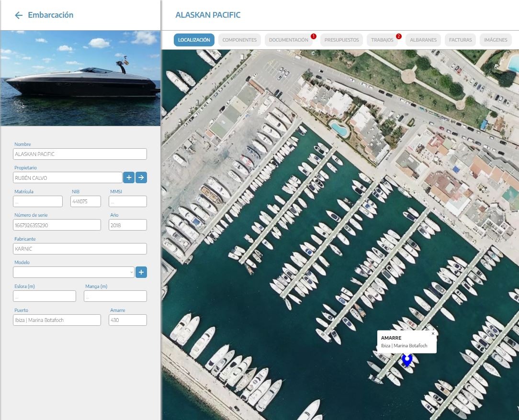519x420 pixels.
Task: Show the Albaranes tab
Action: [423, 40]
